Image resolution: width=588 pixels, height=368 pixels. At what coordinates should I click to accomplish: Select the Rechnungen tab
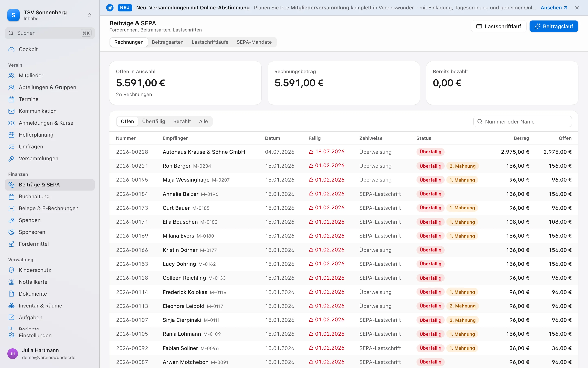(x=129, y=42)
